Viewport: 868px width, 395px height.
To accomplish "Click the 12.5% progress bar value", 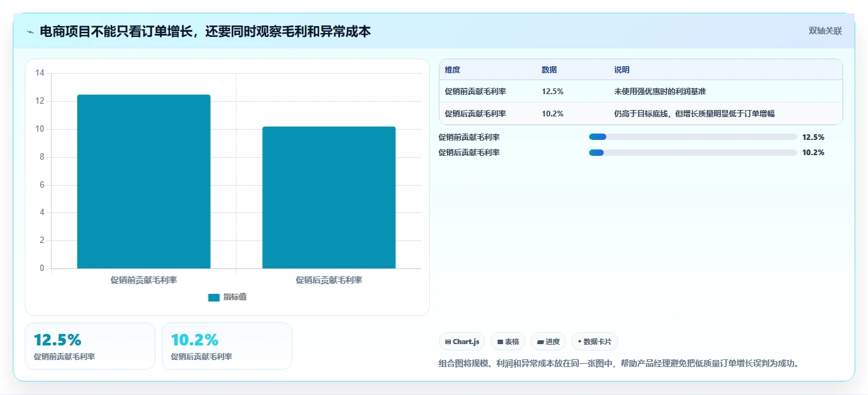I will click(813, 137).
